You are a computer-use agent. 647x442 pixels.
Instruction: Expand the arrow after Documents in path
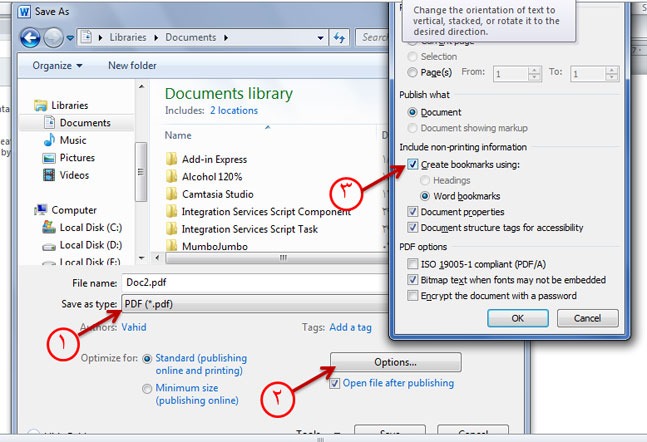[226, 38]
